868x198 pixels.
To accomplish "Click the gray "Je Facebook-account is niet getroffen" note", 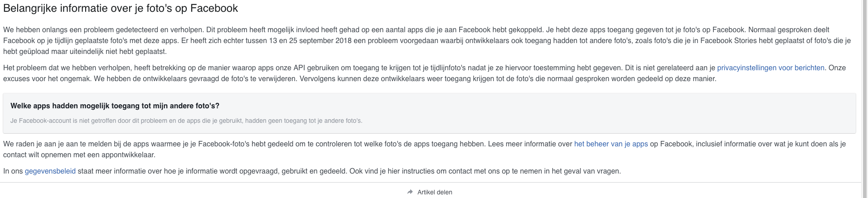I will coord(186,121).
